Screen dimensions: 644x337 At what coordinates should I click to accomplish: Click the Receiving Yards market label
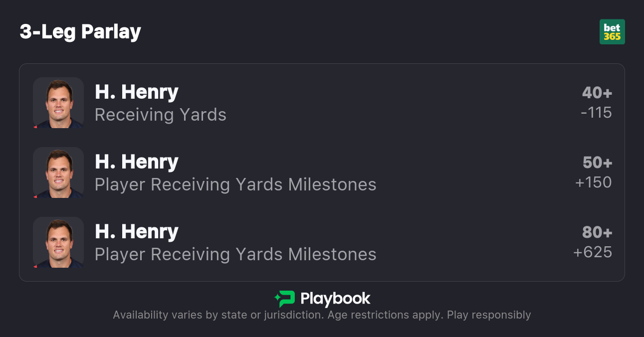pyautogui.click(x=160, y=115)
